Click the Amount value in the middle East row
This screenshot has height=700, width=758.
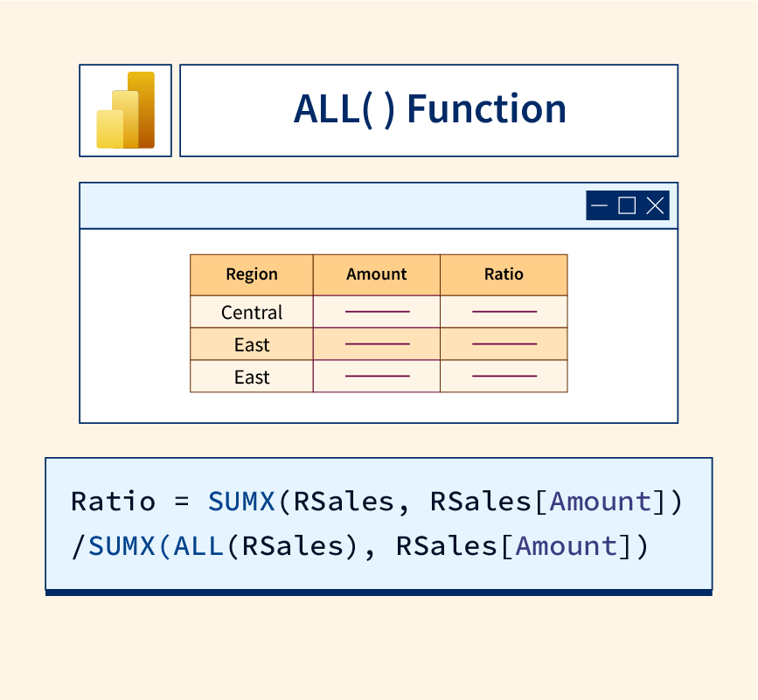click(377, 344)
